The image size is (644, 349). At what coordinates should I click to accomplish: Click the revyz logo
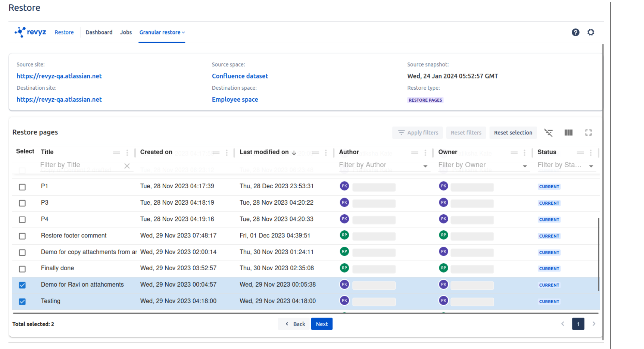(30, 32)
